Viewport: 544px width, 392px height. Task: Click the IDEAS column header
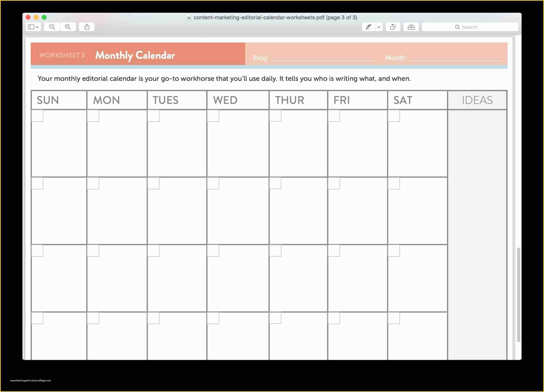[x=477, y=100]
